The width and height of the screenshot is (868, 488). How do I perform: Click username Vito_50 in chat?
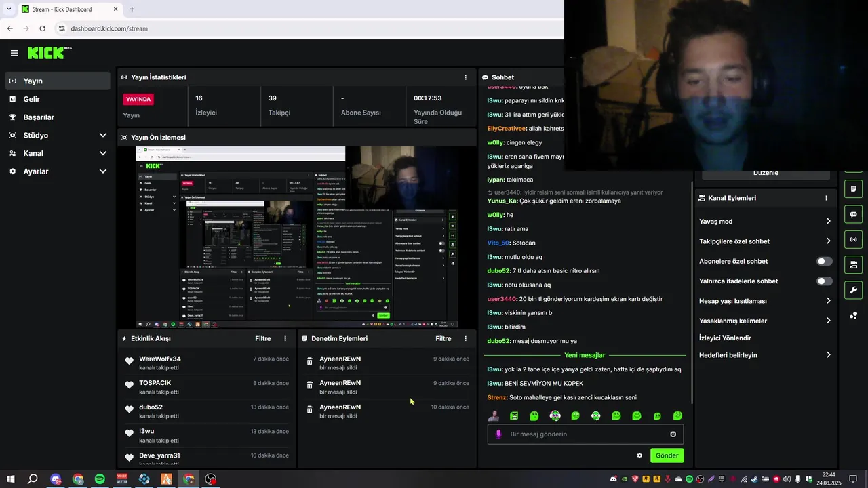498,243
